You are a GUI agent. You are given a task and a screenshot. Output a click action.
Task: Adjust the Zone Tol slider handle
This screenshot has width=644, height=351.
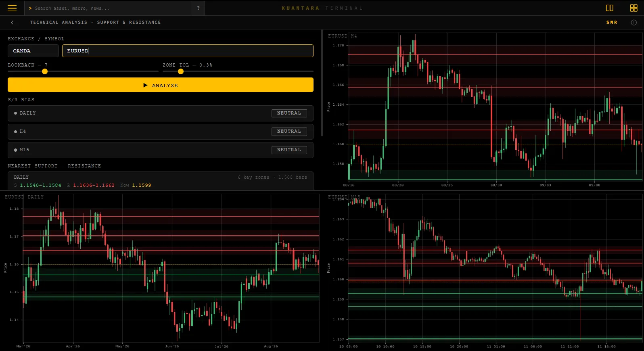coord(181,71)
